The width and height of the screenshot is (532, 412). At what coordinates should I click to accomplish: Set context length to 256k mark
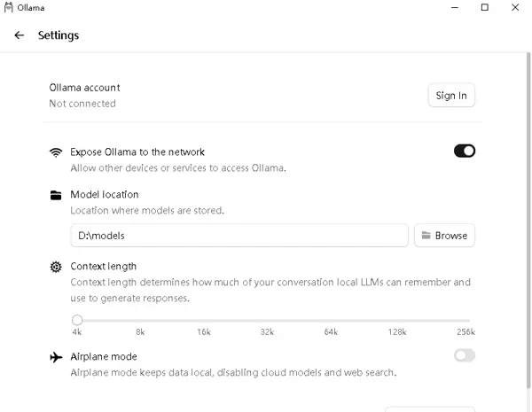tap(466, 320)
